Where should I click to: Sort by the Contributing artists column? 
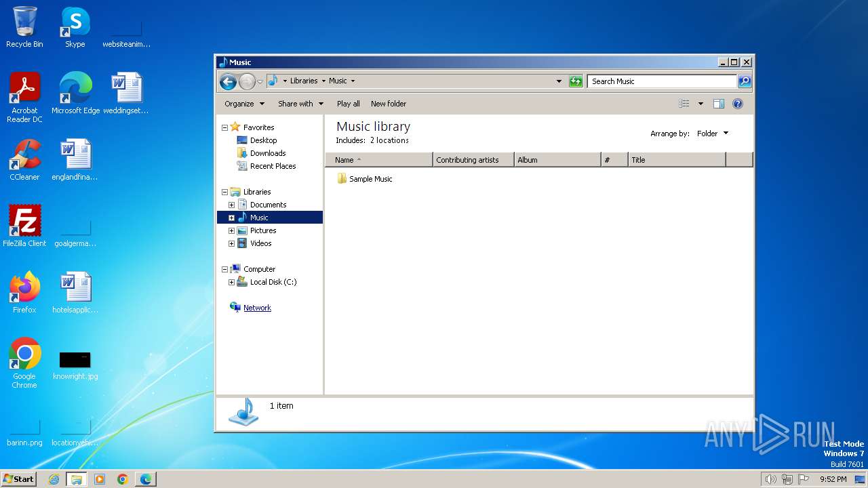pyautogui.click(x=473, y=160)
